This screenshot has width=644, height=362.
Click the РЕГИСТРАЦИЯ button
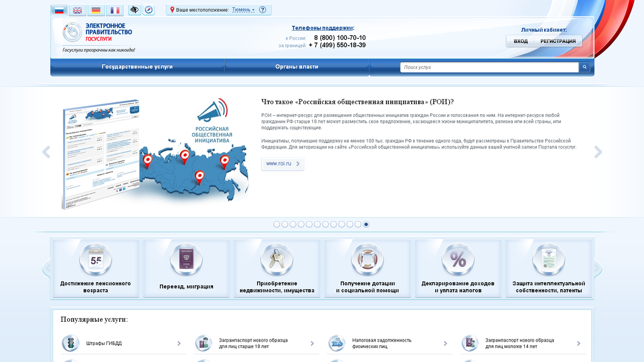tap(558, 41)
